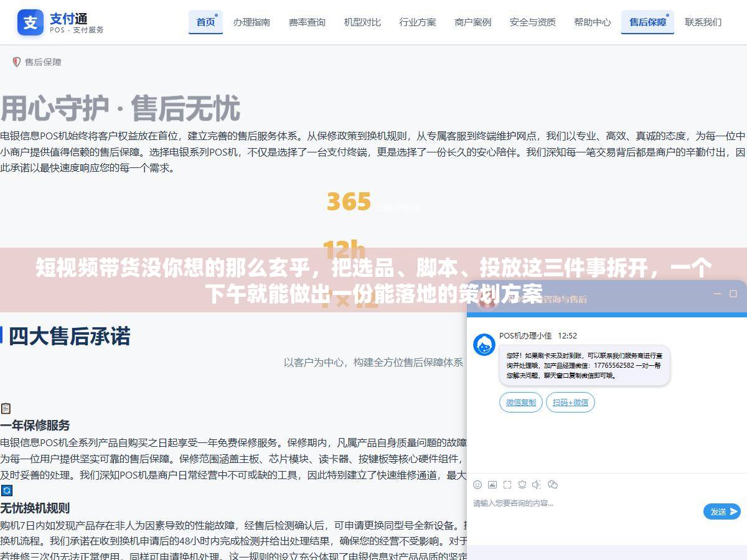Screen dimensions: 747x560
Task: Open the 办理指南 navigation item
Action: 251,22
